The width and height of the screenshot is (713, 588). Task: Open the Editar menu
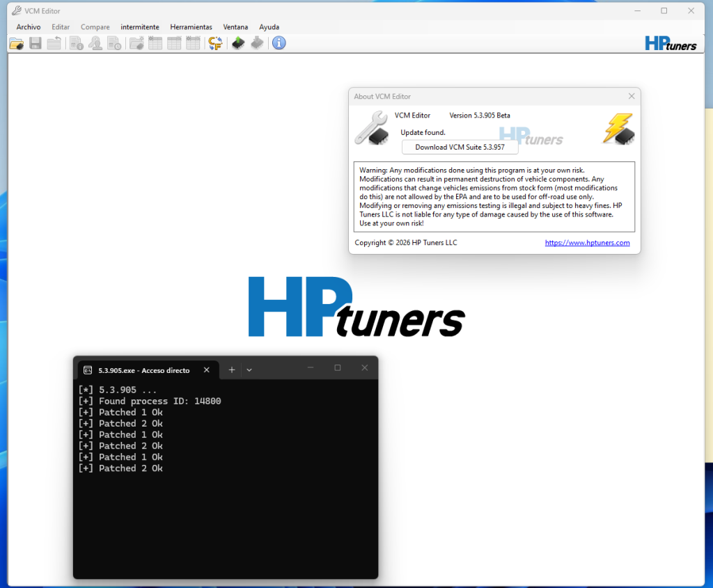point(61,27)
